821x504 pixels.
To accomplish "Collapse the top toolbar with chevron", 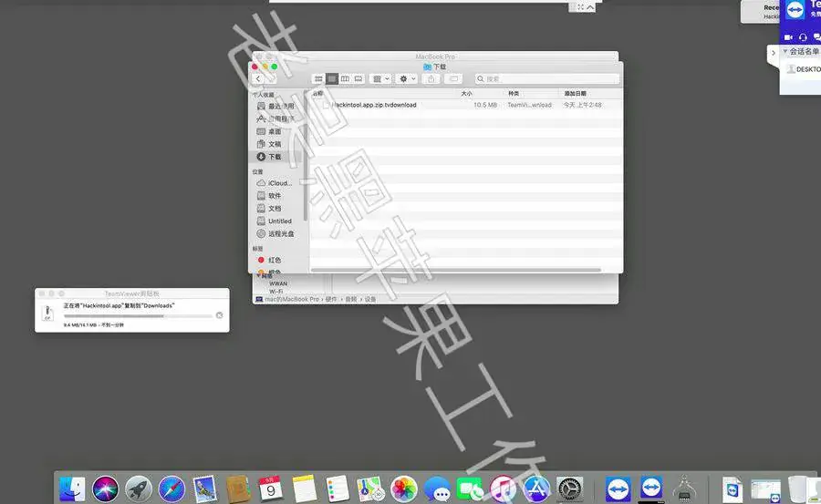I will (x=590, y=7).
